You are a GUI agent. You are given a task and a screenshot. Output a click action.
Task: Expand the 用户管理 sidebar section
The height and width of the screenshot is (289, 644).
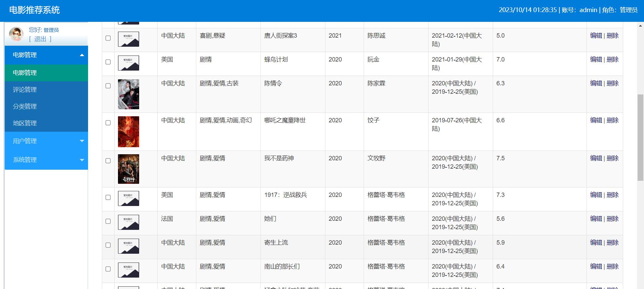pyautogui.click(x=46, y=141)
